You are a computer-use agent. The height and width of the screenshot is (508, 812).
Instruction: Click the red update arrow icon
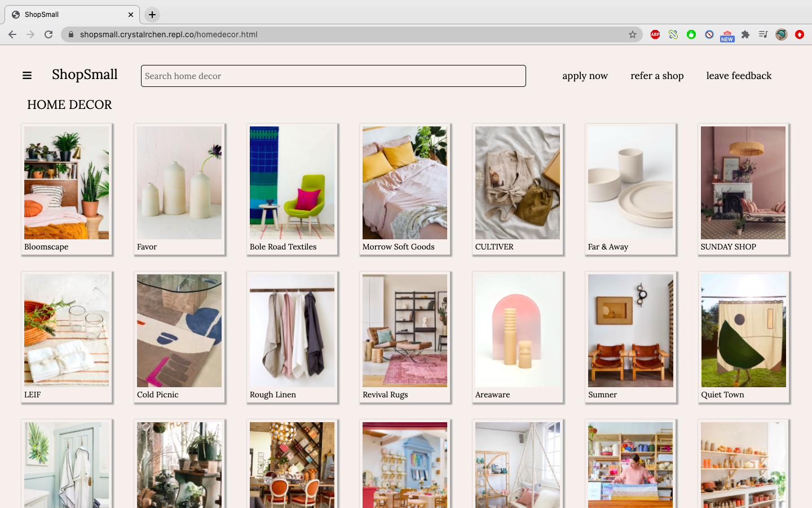[x=800, y=34]
